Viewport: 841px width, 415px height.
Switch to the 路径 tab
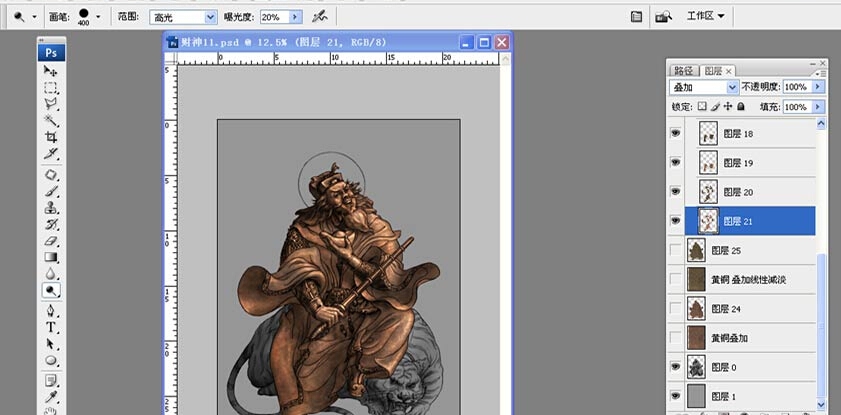click(684, 71)
